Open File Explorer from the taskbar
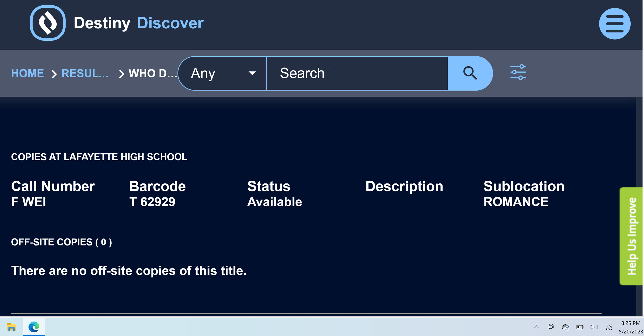 point(11,327)
